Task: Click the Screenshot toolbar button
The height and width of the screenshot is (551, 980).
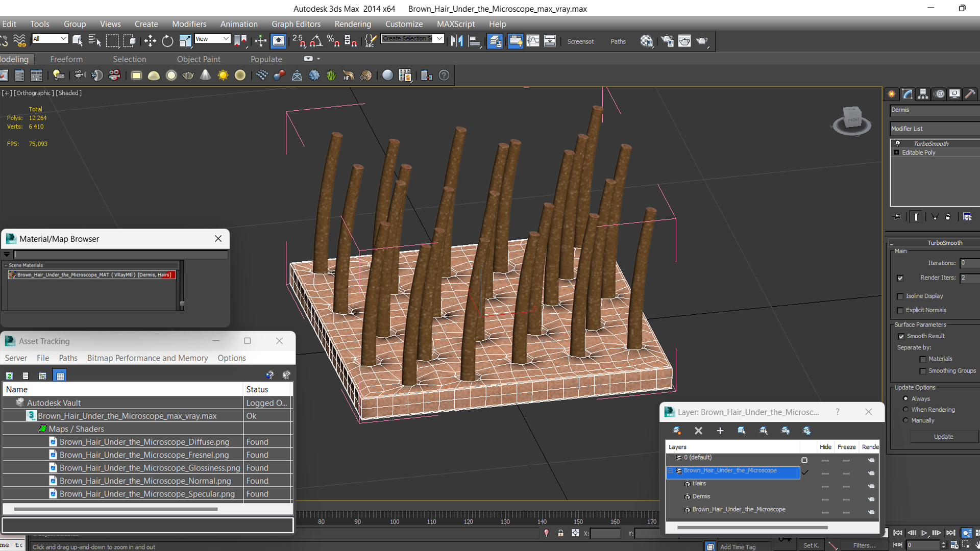Action: [x=580, y=41]
